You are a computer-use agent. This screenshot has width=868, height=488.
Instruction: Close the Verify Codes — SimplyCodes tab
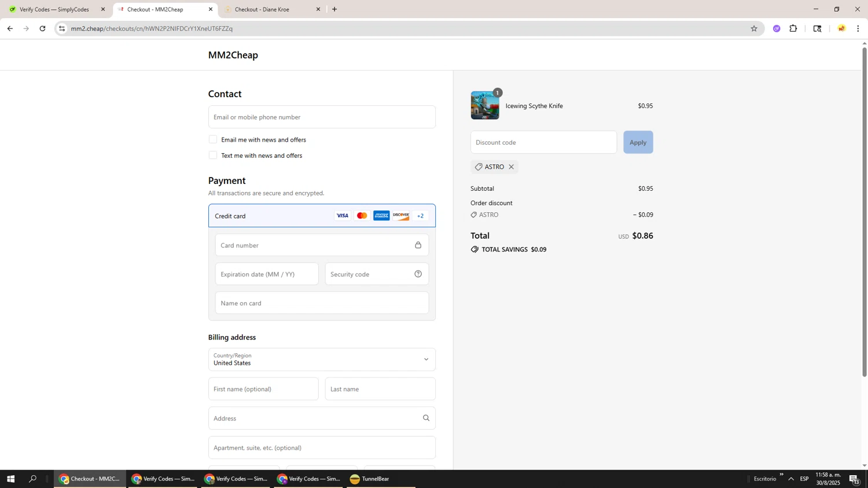pyautogui.click(x=103, y=9)
